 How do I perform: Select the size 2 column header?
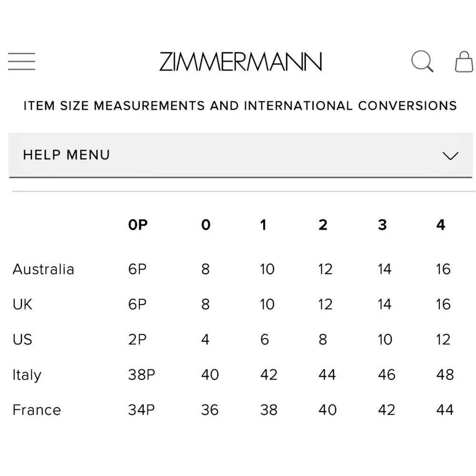[x=323, y=225]
